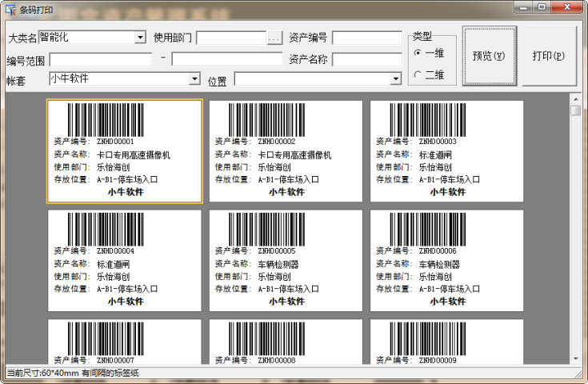Select the 一维 radio button

pyautogui.click(x=418, y=53)
